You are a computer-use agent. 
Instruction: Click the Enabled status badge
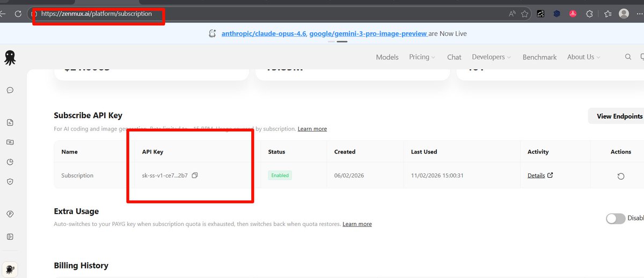pos(280,175)
